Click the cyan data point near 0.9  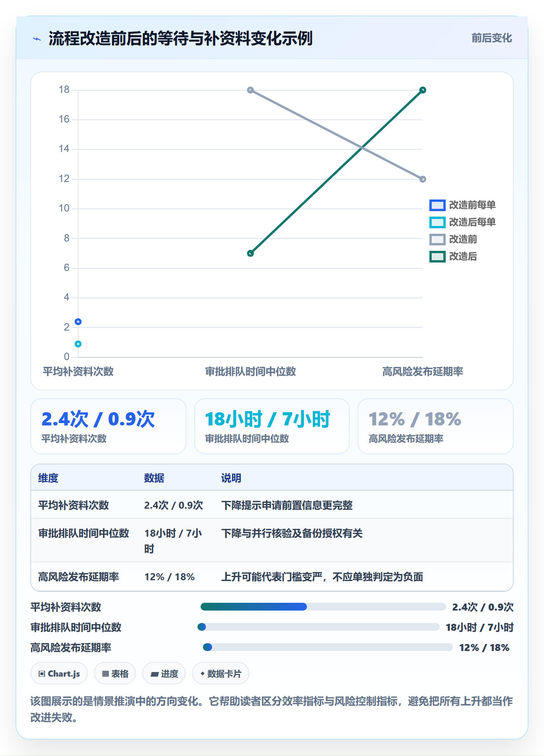[x=78, y=344]
